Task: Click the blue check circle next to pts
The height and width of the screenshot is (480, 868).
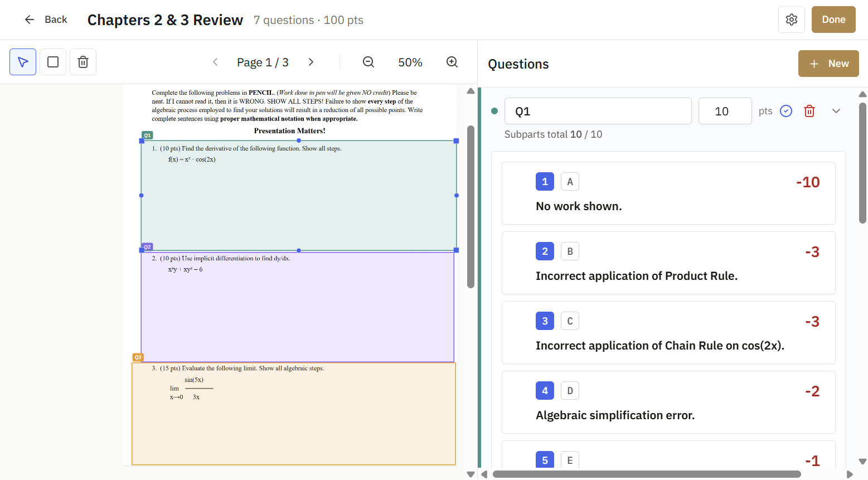Action: tap(786, 111)
